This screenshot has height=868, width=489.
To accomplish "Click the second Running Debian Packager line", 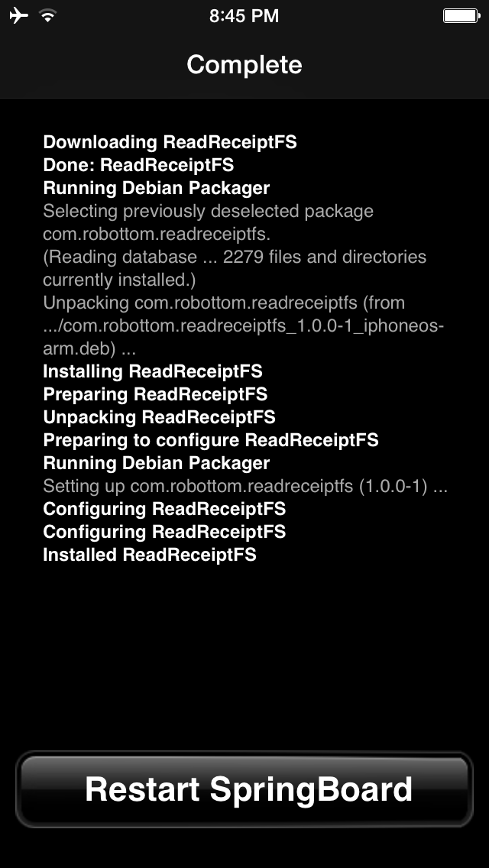I will click(156, 464).
